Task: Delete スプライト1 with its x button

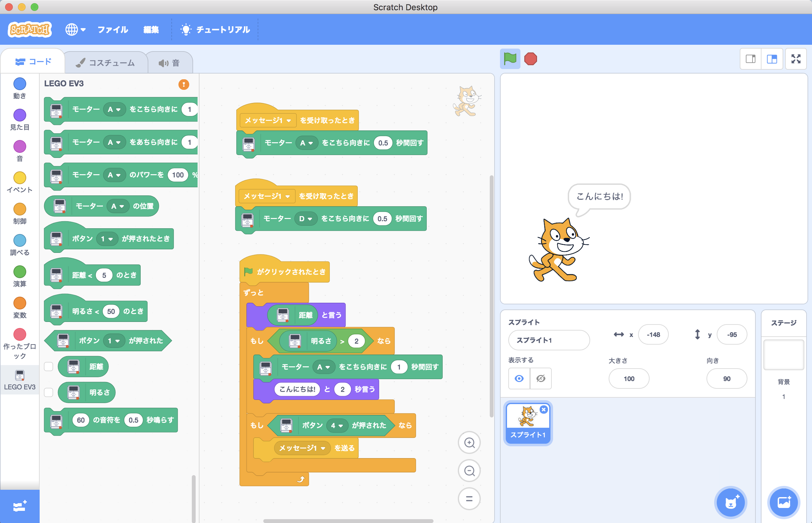Action: [544, 410]
